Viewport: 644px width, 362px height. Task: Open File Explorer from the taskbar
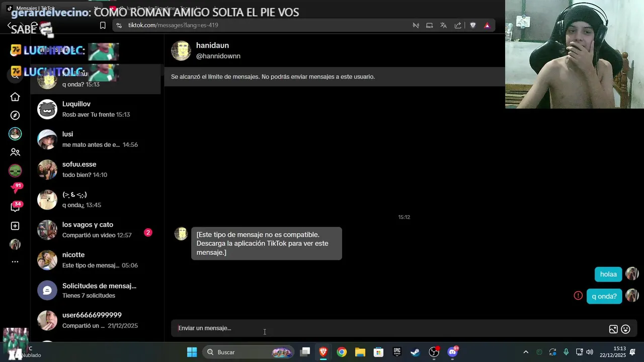pyautogui.click(x=360, y=352)
